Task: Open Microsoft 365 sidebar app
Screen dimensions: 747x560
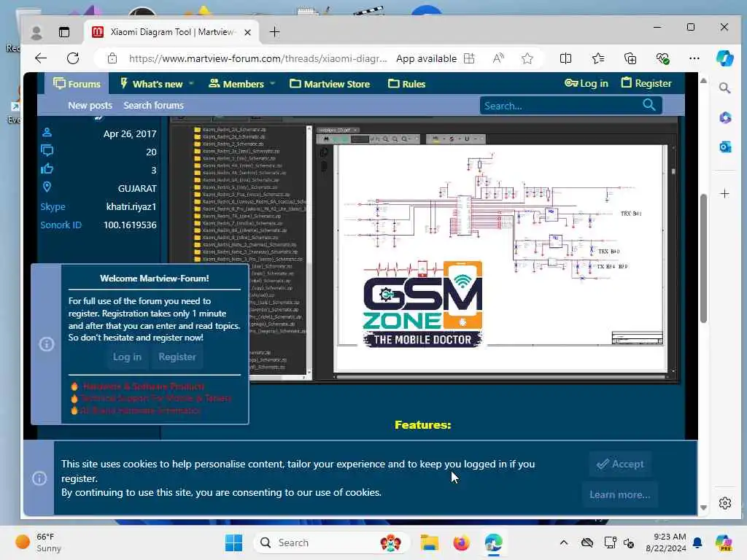Action: coord(724,117)
